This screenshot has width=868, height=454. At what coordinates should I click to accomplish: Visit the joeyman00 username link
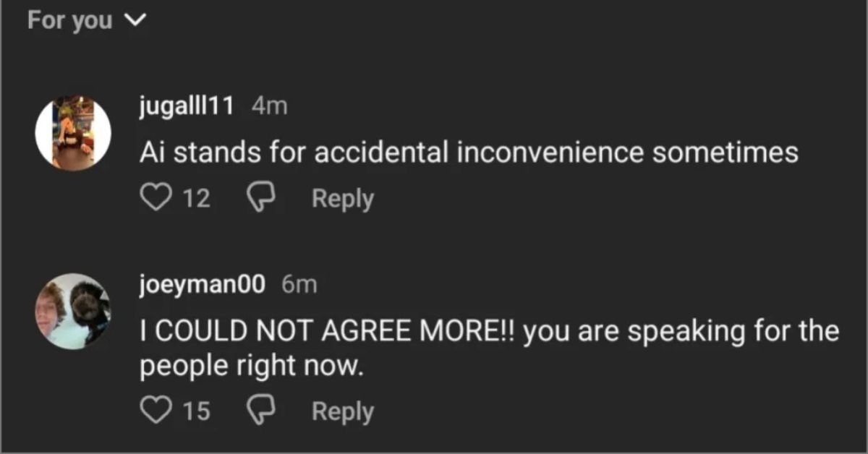point(203,285)
